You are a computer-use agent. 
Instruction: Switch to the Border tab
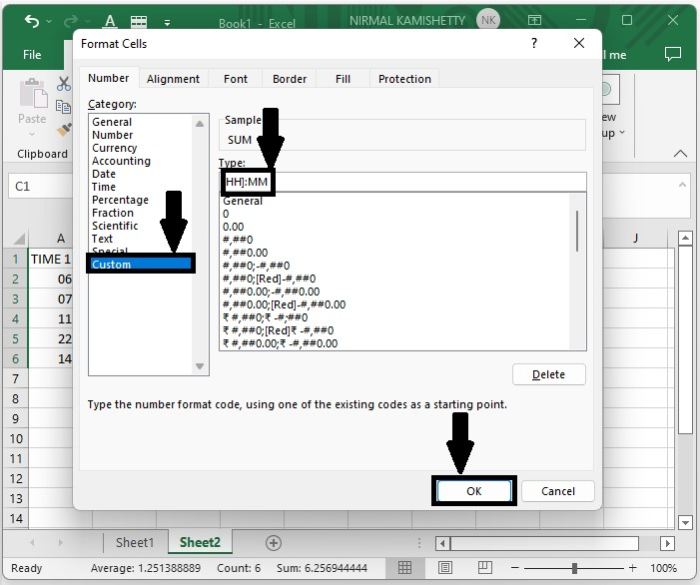289,79
